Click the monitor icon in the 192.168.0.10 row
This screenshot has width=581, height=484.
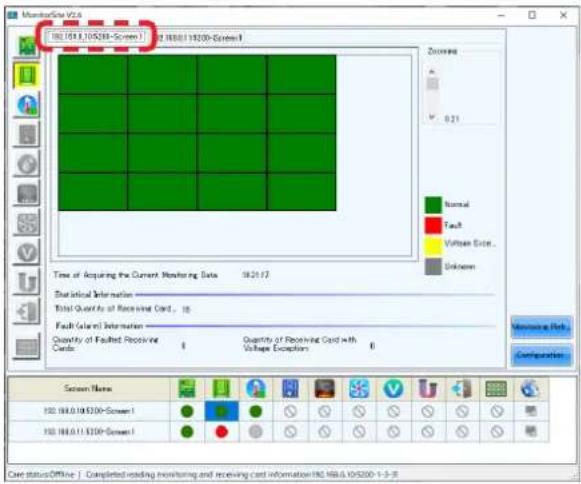tap(531, 411)
